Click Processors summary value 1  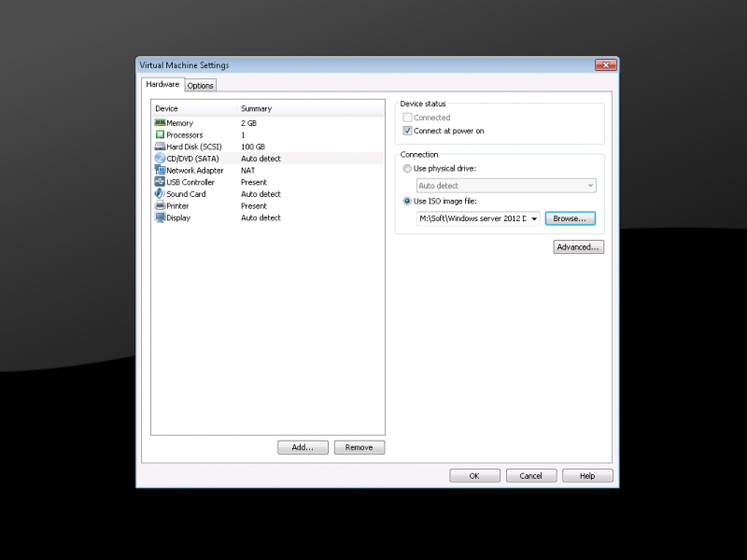(243, 134)
